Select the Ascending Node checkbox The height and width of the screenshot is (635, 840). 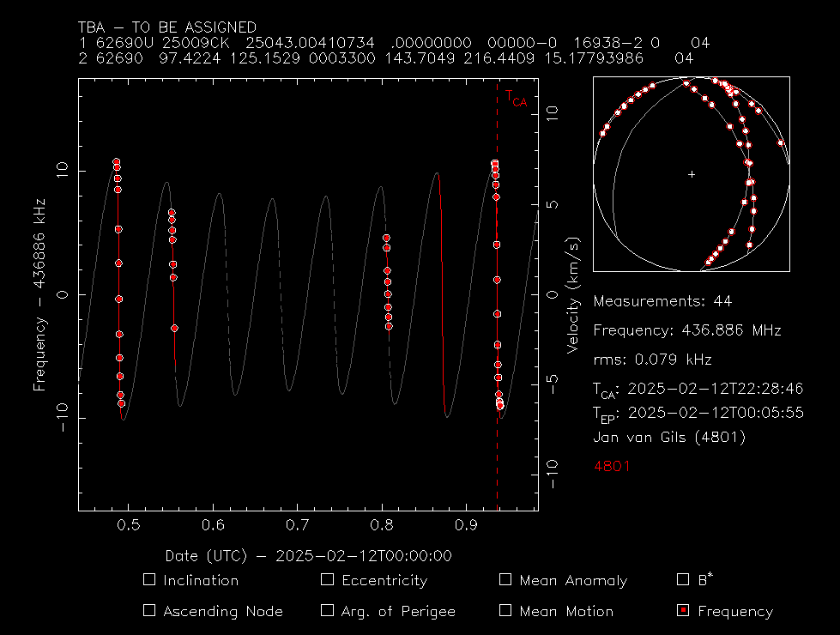click(x=149, y=611)
